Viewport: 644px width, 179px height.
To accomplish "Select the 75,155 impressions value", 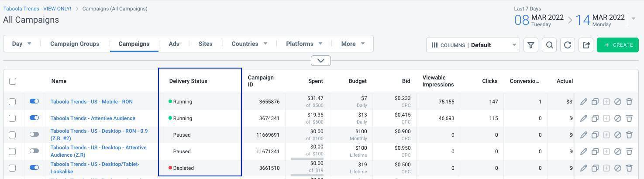I will click(446, 102).
